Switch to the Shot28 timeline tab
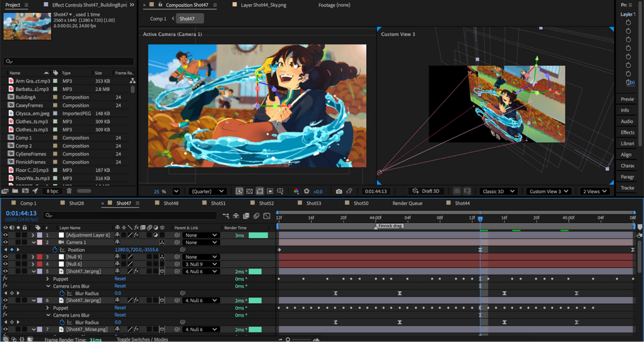 (76, 203)
